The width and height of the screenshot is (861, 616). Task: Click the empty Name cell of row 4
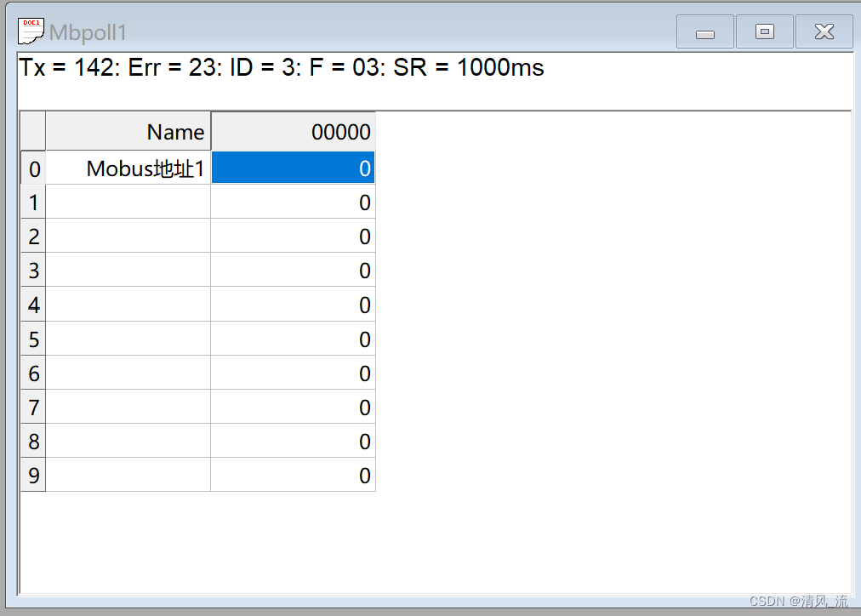[127, 305]
